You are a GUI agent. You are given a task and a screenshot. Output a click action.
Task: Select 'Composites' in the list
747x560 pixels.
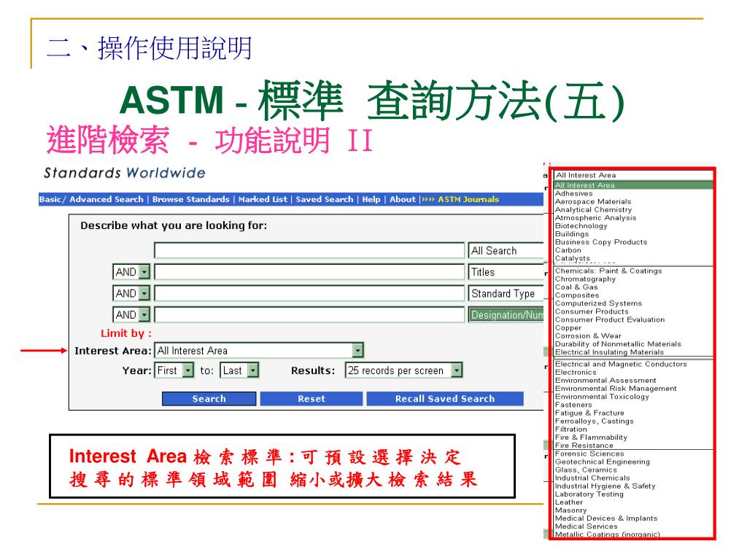click(x=577, y=295)
